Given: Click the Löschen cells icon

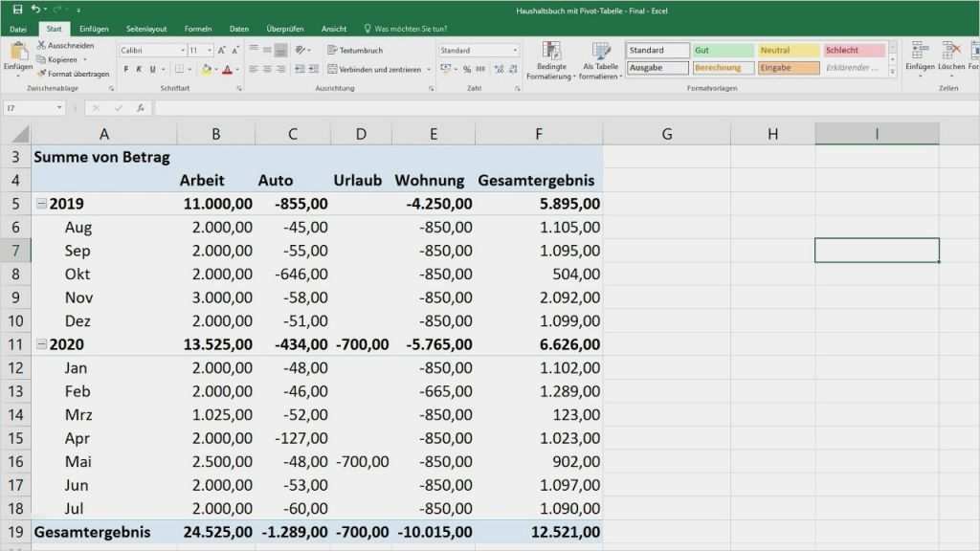Looking at the screenshot, I should point(949,49).
